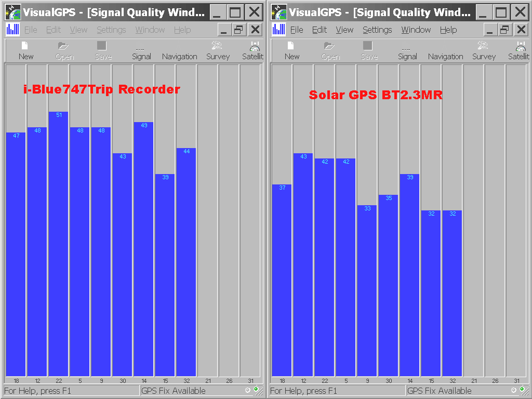Close the child document in right window
The height and width of the screenshot is (399, 532).
(x=521, y=30)
